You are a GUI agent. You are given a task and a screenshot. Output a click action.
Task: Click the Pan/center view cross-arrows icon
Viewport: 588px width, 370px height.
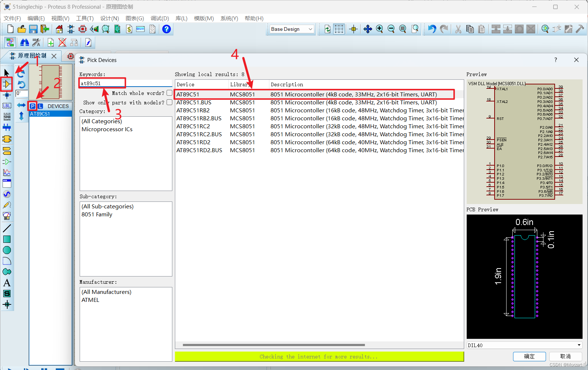pyautogui.click(x=368, y=29)
